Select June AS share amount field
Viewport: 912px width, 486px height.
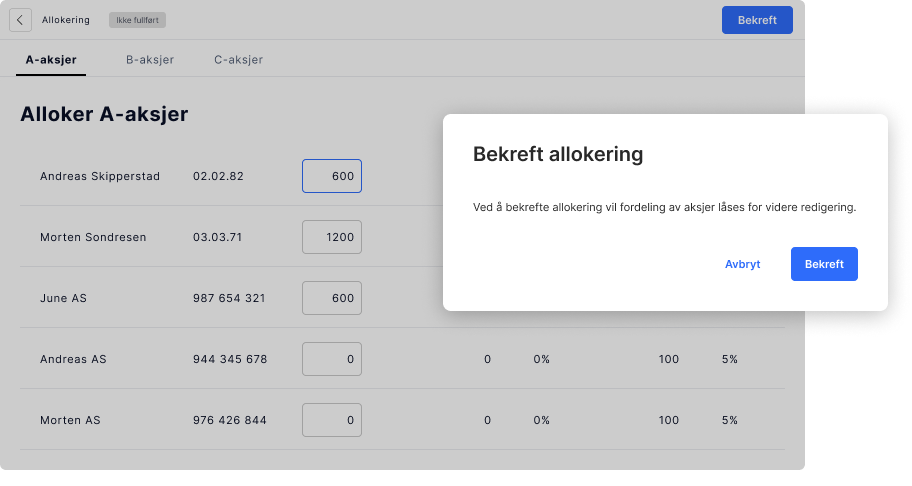point(332,298)
